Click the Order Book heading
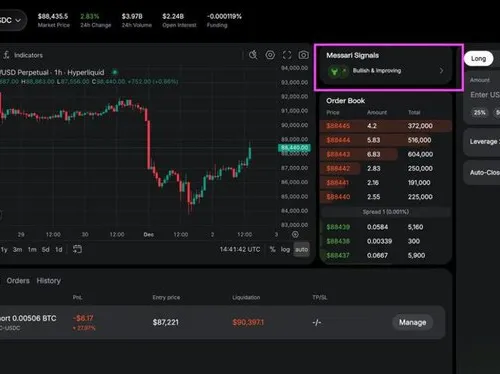This screenshot has width=500, height=374. [x=345, y=101]
